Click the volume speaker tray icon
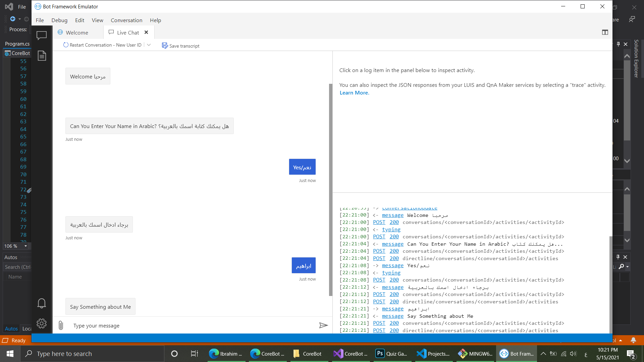Screen dimensions: 644x362 573,354
